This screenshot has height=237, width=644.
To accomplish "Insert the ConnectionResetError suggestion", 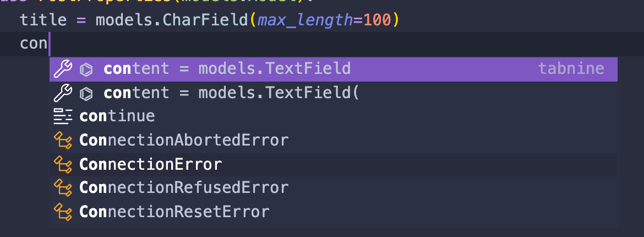I will coord(334,212).
